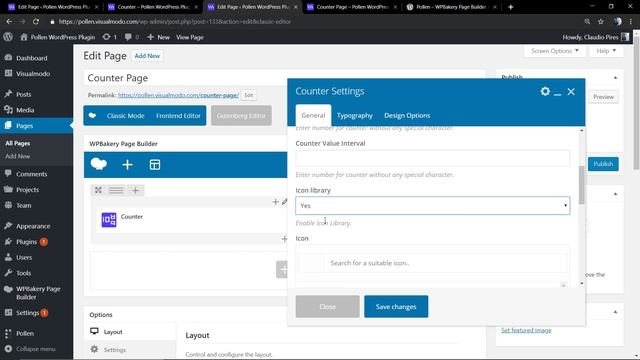Click the Gutenberg Editor button
The height and width of the screenshot is (360, 640).
click(x=241, y=116)
